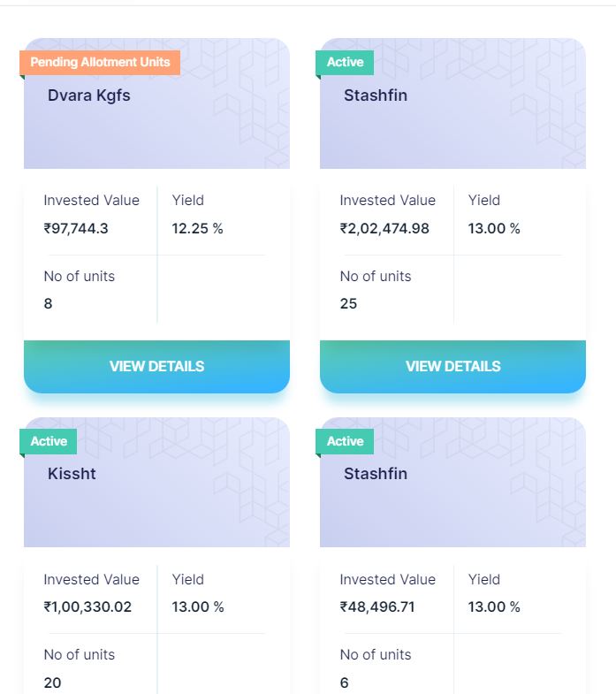
Task: Select the top Stashfin card title
Action: pyautogui.click(x=376, y=95)
